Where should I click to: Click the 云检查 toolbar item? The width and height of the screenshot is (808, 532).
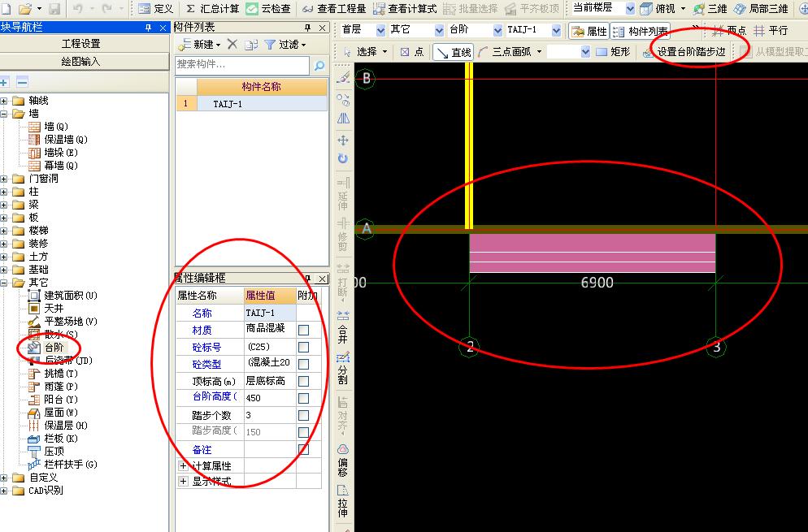click(x=268, y=9)
